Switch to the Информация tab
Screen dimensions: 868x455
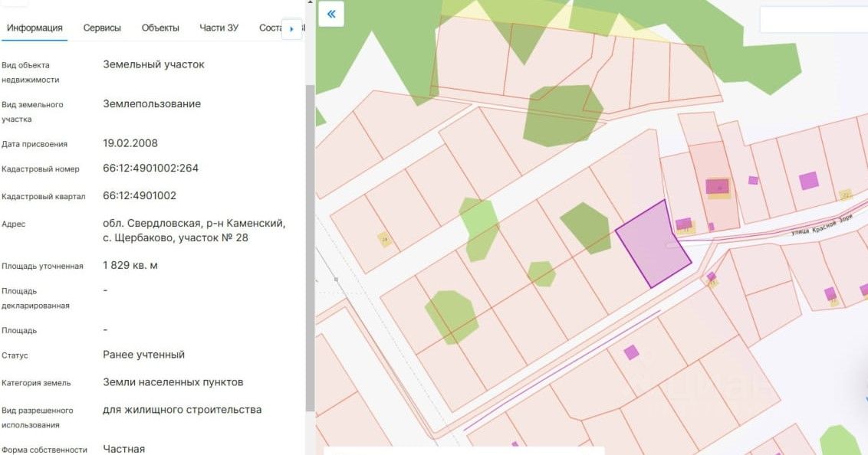coord(35,28)
